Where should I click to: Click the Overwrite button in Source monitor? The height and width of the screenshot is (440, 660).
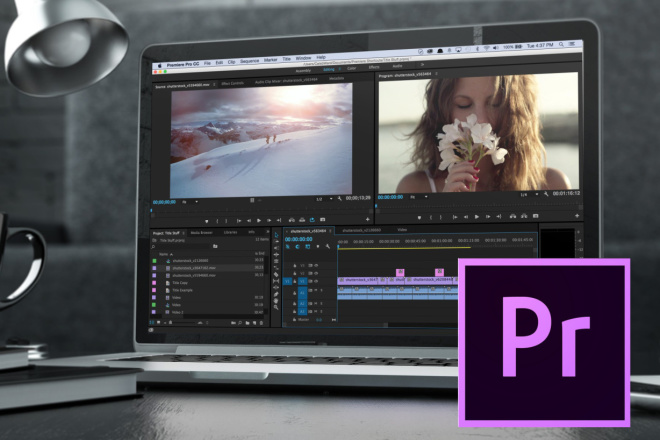coord(302,220)
